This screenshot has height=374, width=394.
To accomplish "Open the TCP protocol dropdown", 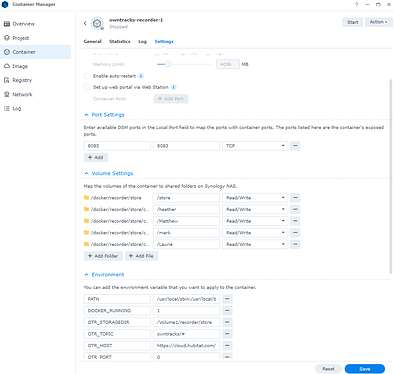I will pos(255,146).
